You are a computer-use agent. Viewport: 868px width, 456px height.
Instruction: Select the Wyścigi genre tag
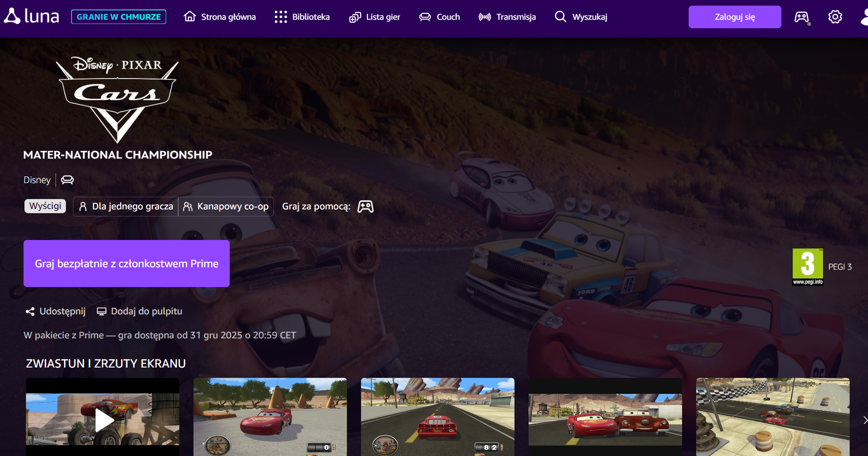pyautogui.click(x=45, y=206)
